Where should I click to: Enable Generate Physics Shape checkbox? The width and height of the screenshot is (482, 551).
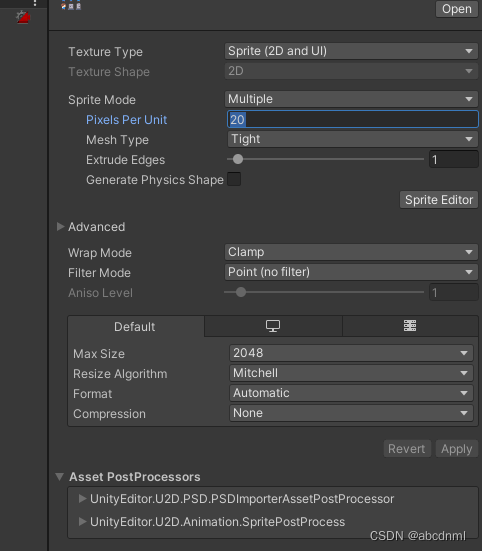pyautogui.click(x=234, y=179)
